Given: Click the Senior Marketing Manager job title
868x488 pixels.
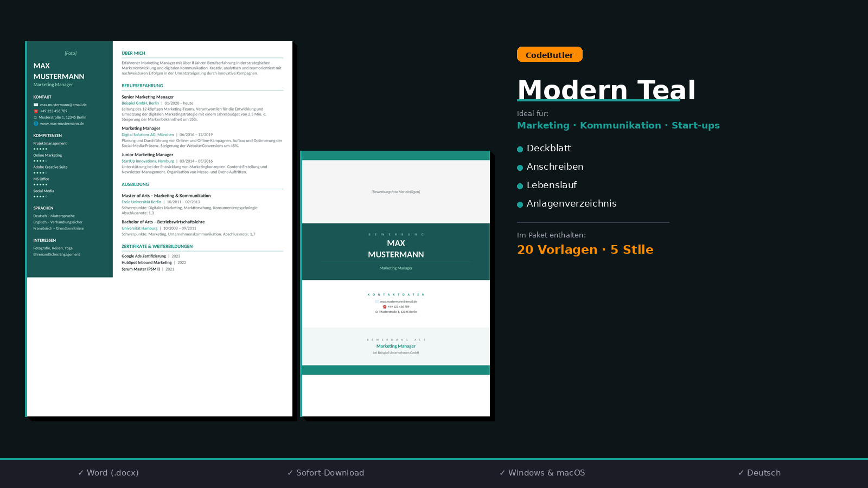Looking at the screenshot, I should [x=148, y=97].
